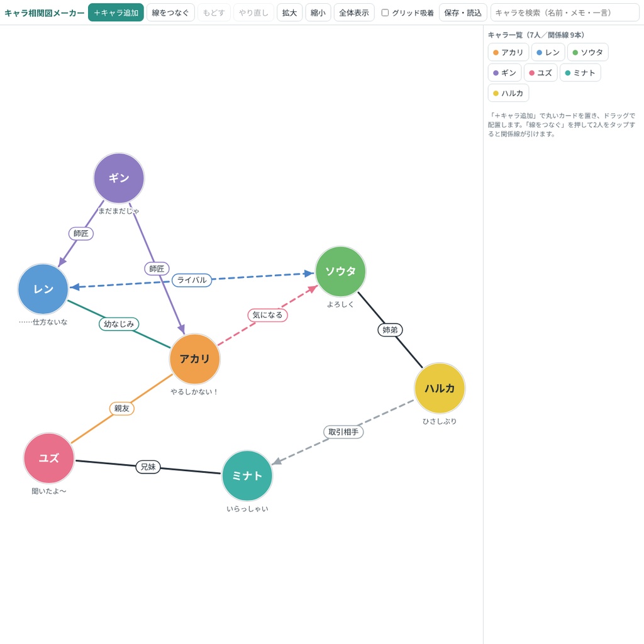
Task: Click the caption よろしく under ソウタ
Action: point(340,304)
